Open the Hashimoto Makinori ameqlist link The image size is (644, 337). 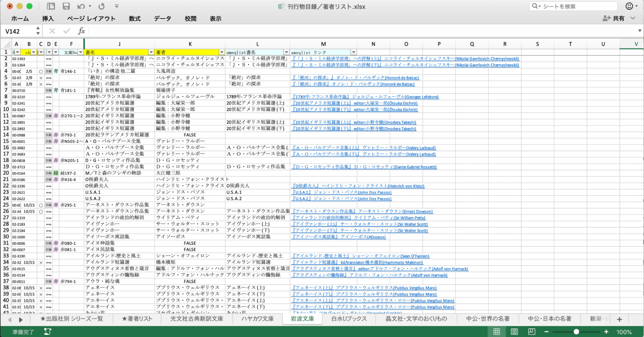[358, 263]
